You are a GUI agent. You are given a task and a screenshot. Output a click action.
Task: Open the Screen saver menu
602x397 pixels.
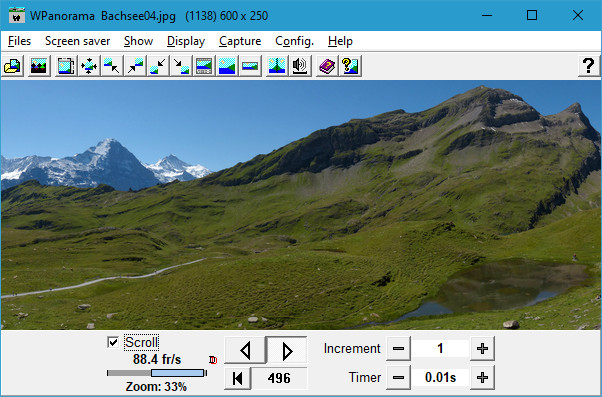pos(78,41)
